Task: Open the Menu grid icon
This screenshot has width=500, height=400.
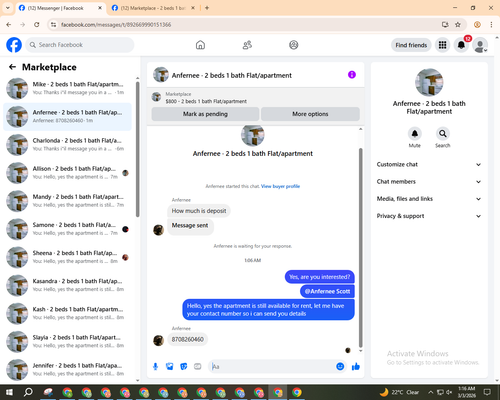Action: [442, 45]
